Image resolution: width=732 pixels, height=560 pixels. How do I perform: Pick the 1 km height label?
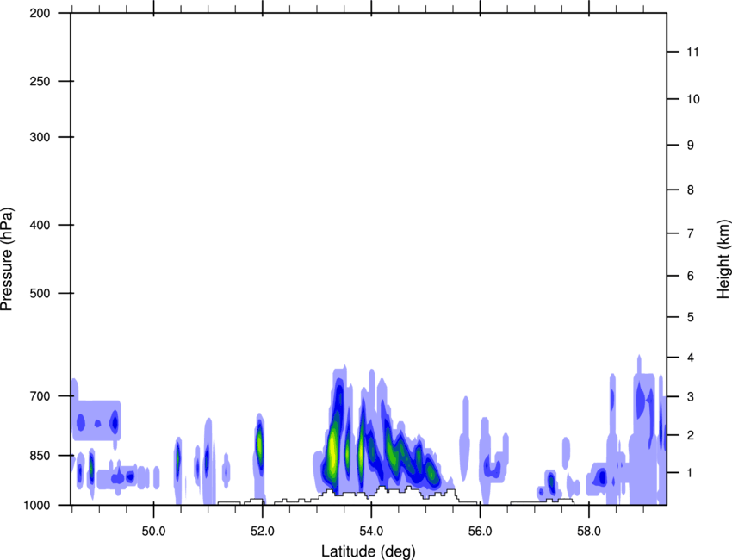click(691, 473)
